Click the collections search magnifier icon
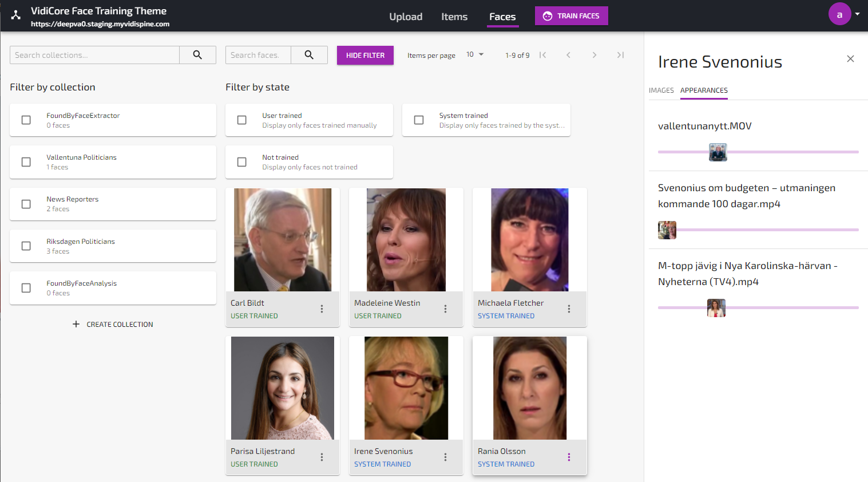This screenshot has height=482, width=868. pos(197,55)
